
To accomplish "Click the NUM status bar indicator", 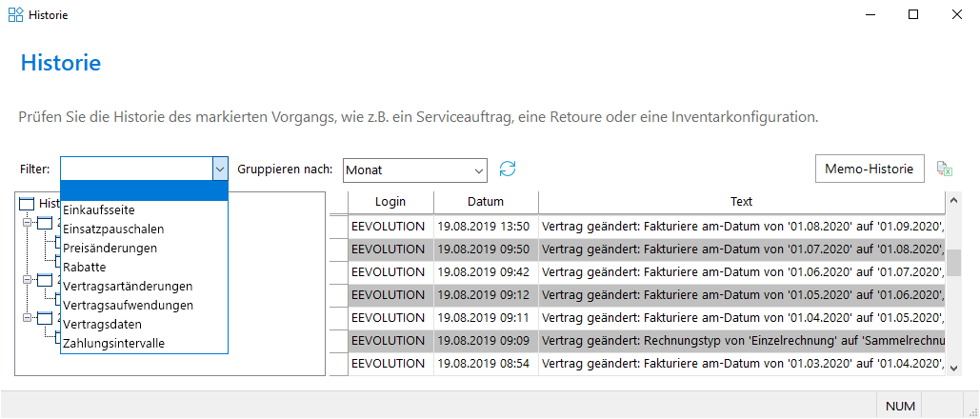I will (900, 407).
